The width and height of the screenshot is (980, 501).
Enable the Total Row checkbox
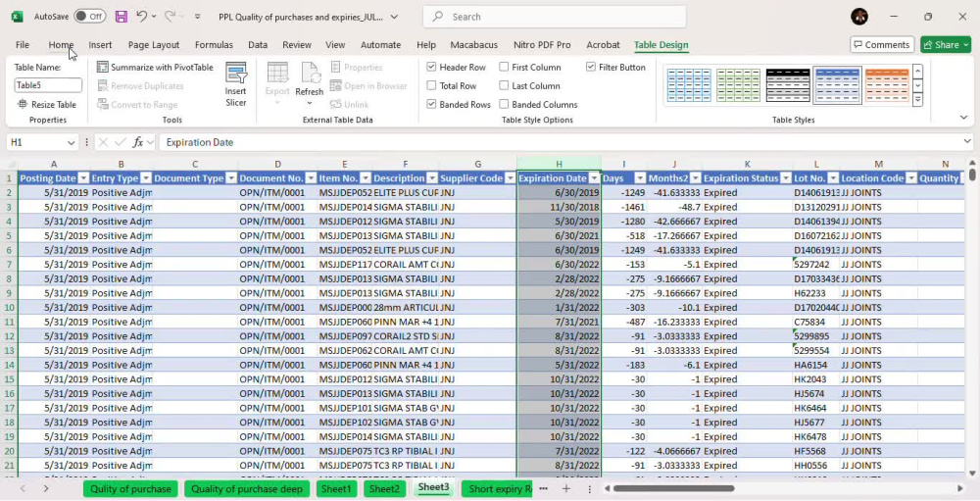[431, 85]
